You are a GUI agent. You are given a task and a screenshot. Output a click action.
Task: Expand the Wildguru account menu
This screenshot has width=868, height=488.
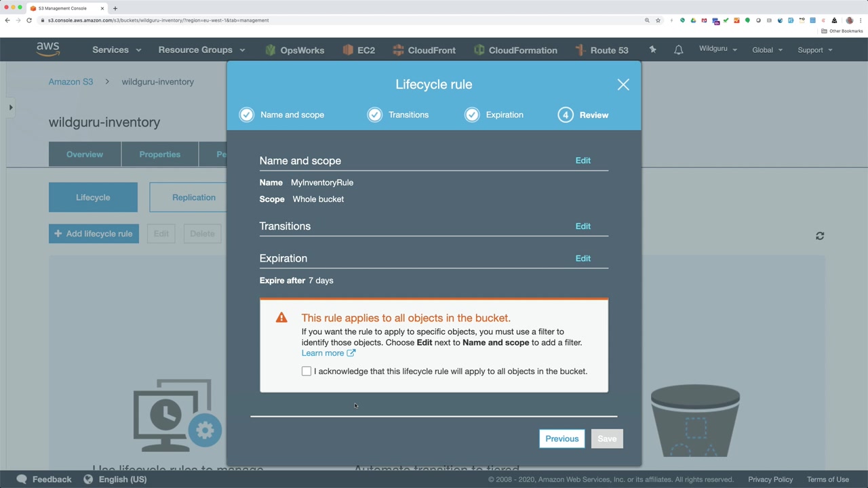[x=718, y=49]
